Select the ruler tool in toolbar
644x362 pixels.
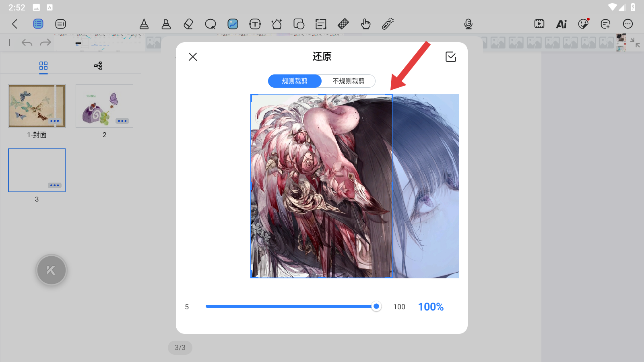coord(343,24)
